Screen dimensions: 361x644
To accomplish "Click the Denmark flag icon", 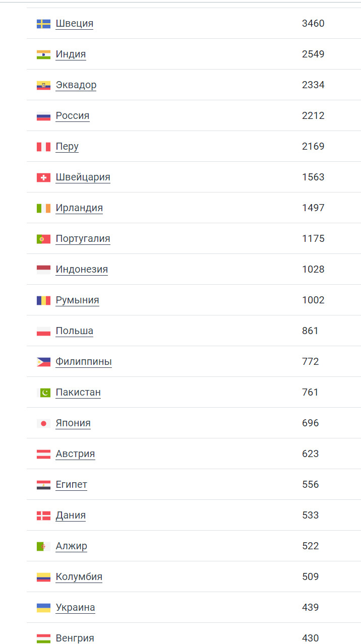I will coord(43,516).
